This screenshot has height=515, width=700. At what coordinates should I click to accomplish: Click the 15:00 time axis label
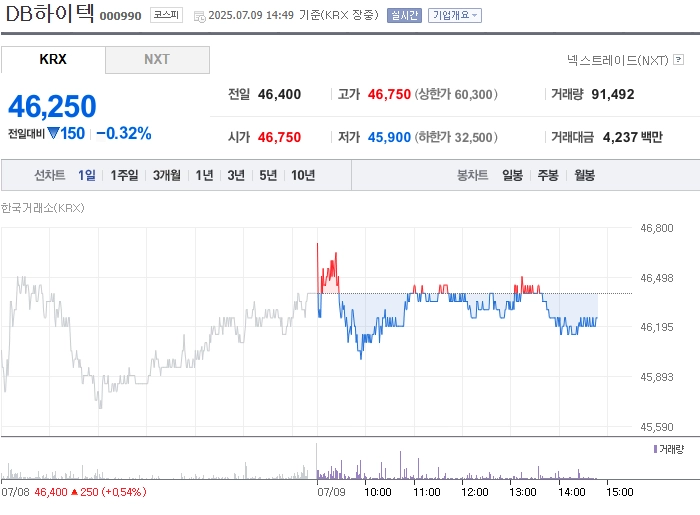pos(620,492)
